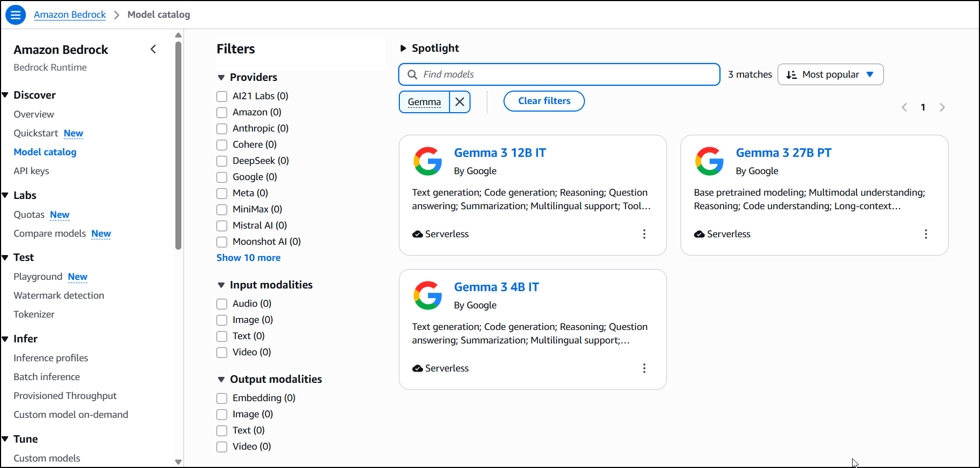Expand the Spotlight section

[x=403, y=48]
